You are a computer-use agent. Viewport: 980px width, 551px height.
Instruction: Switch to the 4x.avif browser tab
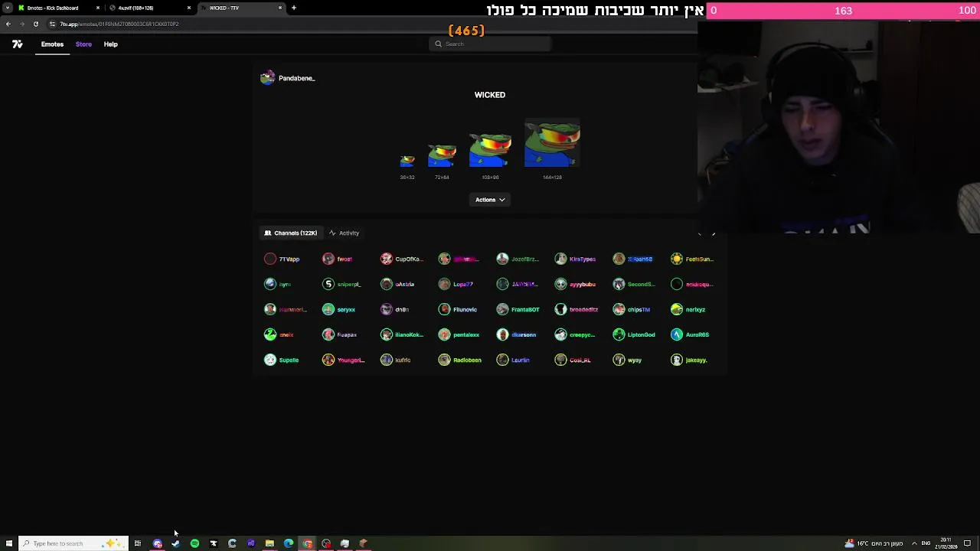149,8
